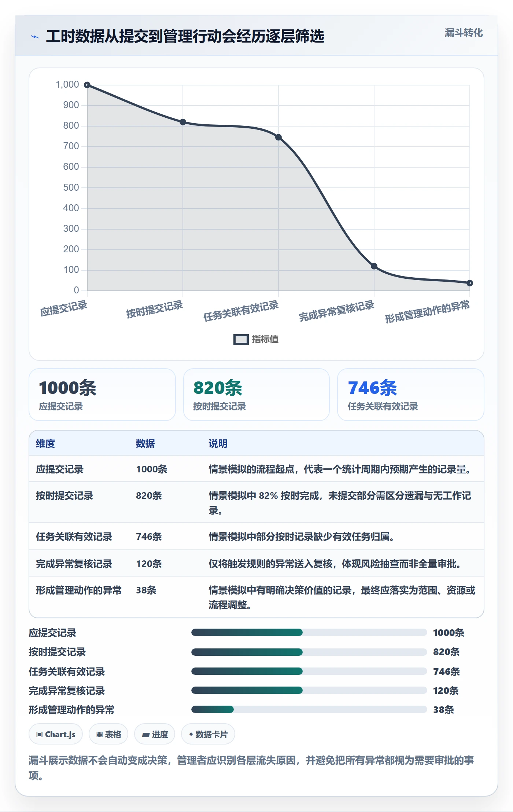
Task: Click the diamond icon in the 数据卡片 chip
Action: coord(191,734)
